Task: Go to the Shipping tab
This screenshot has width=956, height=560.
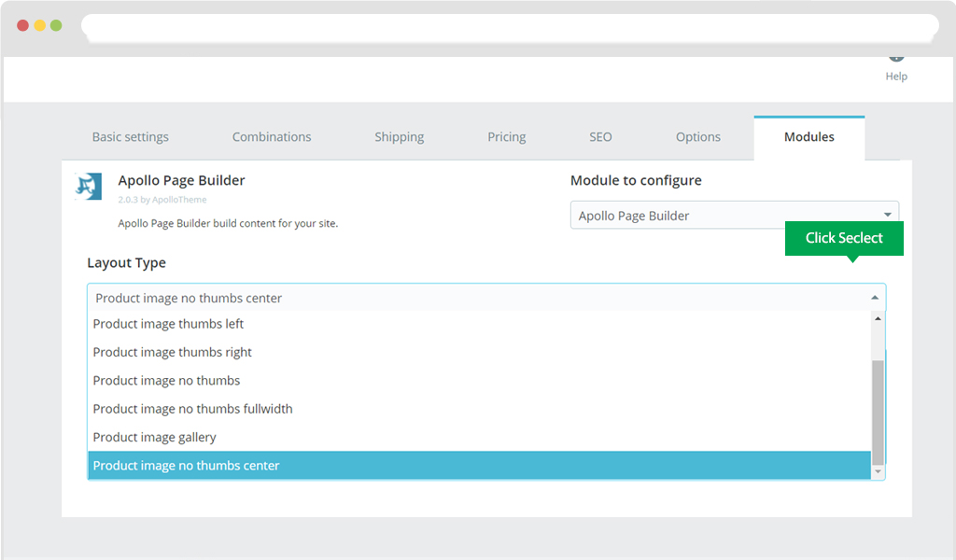Action: pos(400,137)
